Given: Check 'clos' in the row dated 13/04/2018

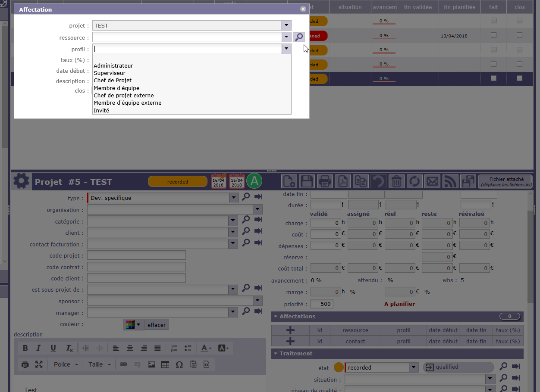Looking at the screenshot, I should click(519, 35).
